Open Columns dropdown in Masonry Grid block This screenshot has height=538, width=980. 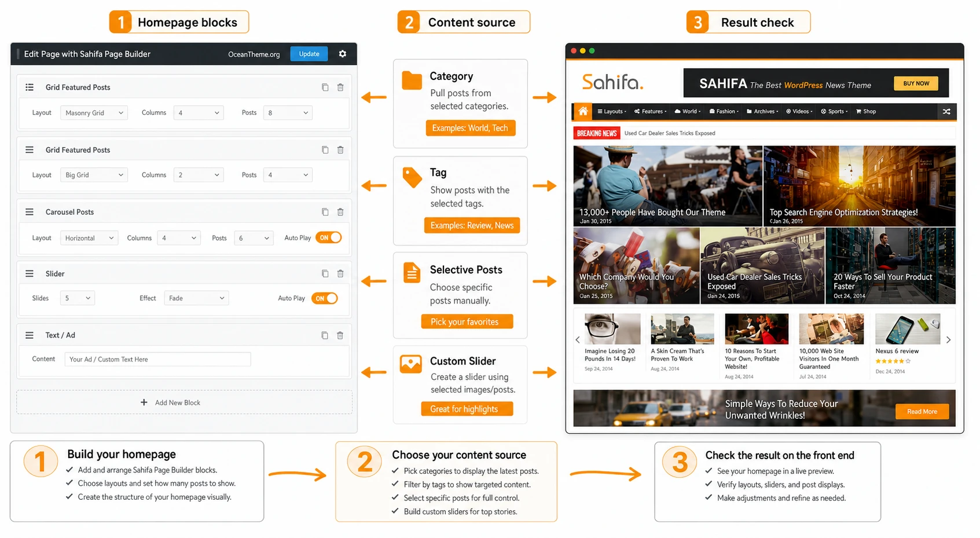pyautogui.click(x=199, y=113)
